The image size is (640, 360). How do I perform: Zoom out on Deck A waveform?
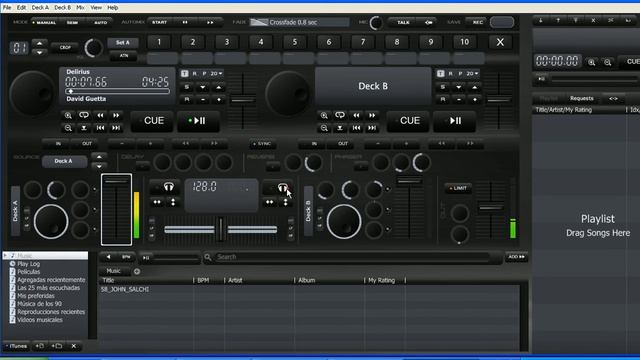click(x=68, y=128)
